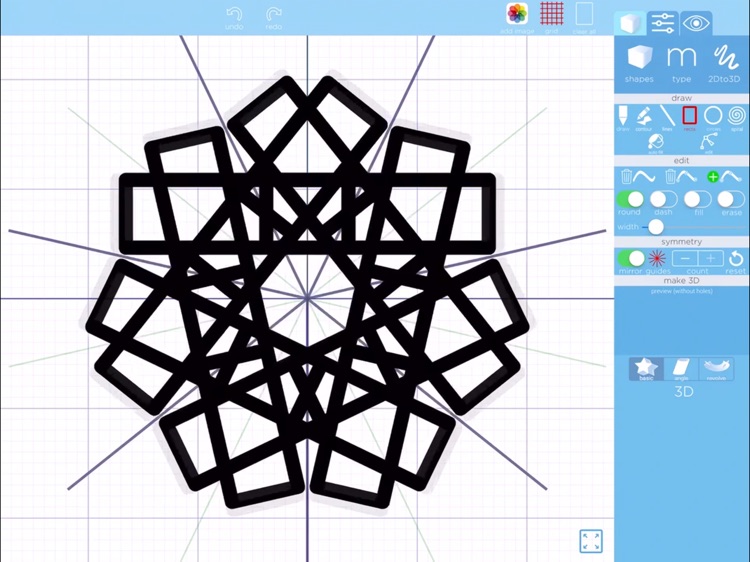
Task: Delete a curve point
Action: click(x=681, y=177)
